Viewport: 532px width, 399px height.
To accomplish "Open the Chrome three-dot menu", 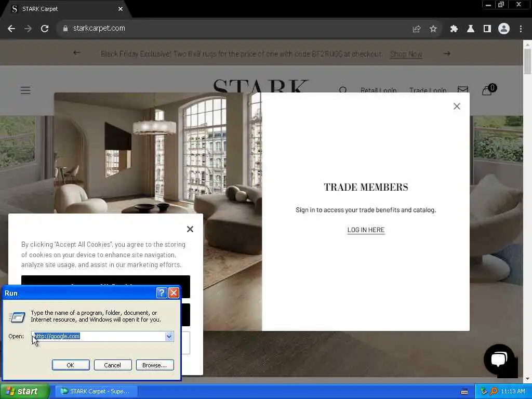I will click(x=521, y=29).
